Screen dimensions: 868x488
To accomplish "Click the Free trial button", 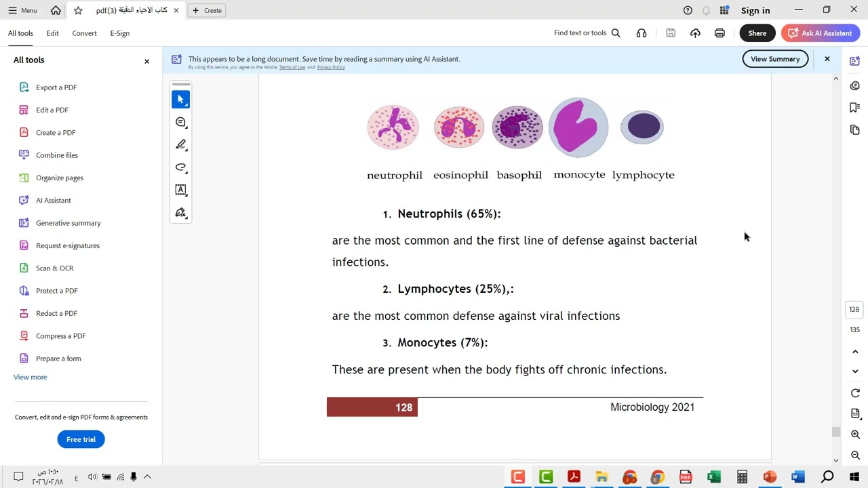I will click(x=81, y=439).
